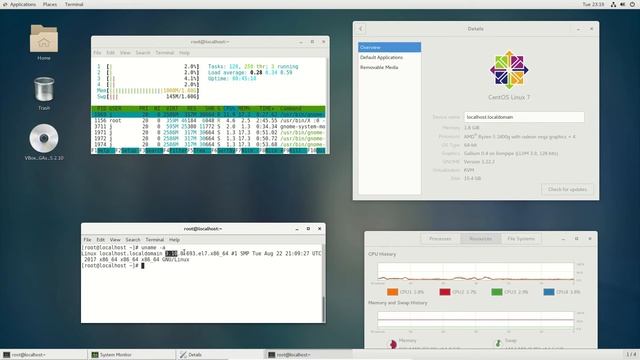
Task: Select the htop row for PID 3711 gnome-system-mo
Action: pyautogui.click(x=208, y=127)
